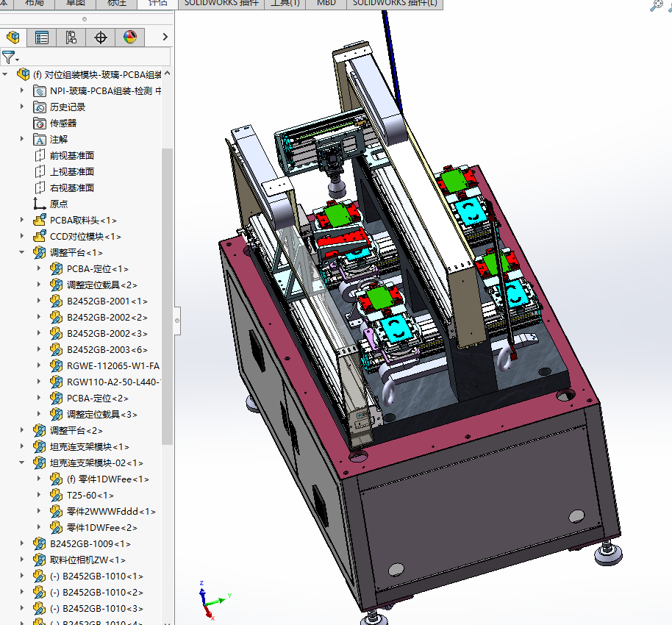Select tree item 调整定位载具<3>
672x625 pixels.
[x=102, y=415]
